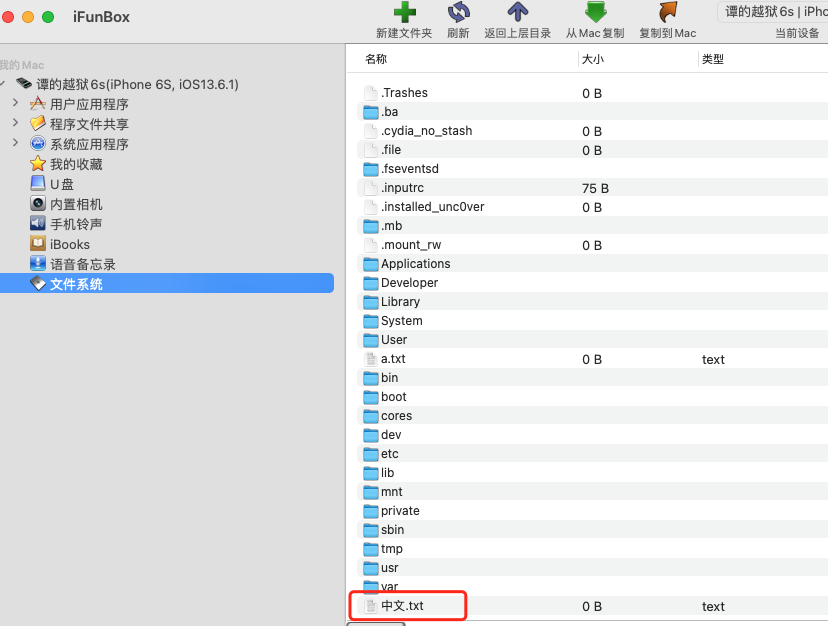
Task: Open 内置相机 camera icon
Action: pos(37,203)
